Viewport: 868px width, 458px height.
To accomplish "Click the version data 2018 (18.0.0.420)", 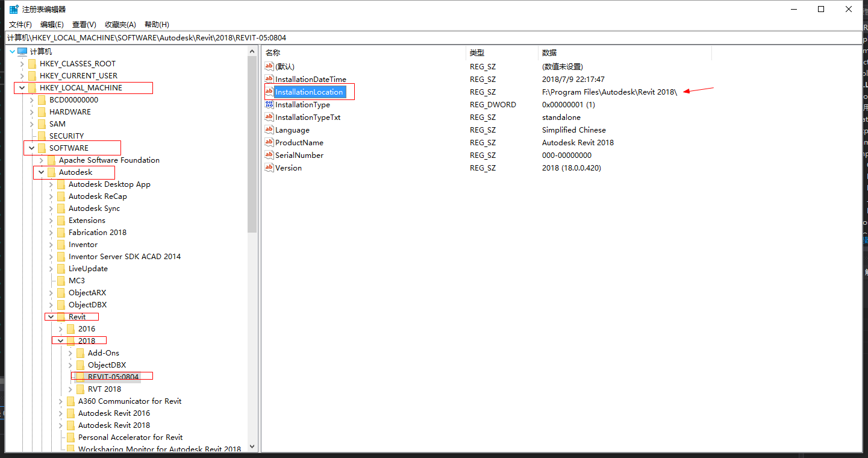I will (x=571, y=168).
